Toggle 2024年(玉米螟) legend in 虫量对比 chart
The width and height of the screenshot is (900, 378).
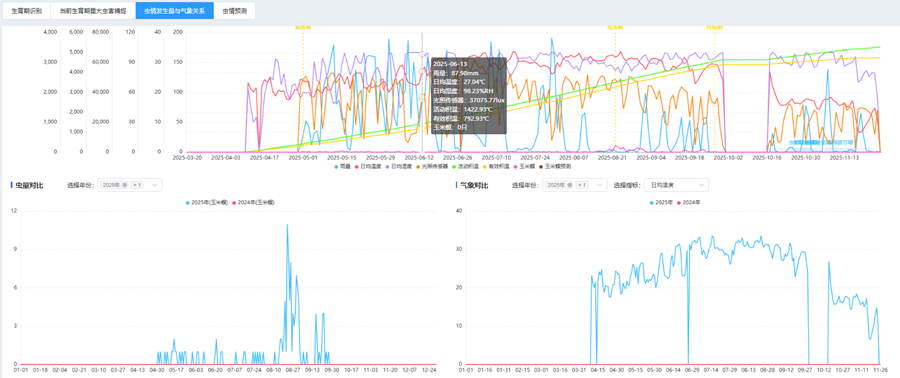pos(253,202)
